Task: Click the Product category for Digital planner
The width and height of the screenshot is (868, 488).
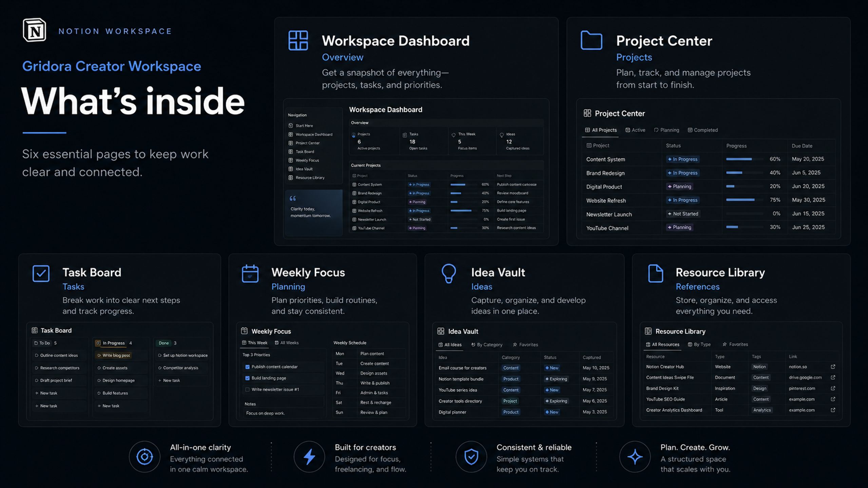Action: [x=510, y=412]
